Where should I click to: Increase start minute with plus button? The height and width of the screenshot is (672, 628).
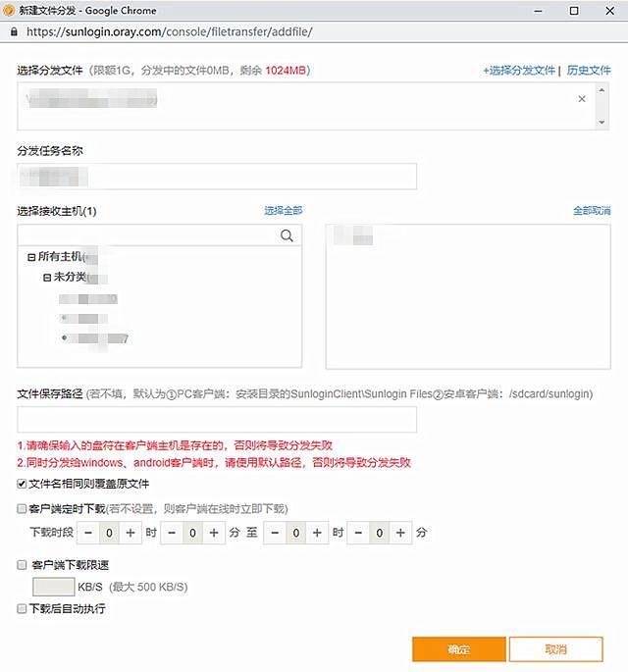point(214,533)
